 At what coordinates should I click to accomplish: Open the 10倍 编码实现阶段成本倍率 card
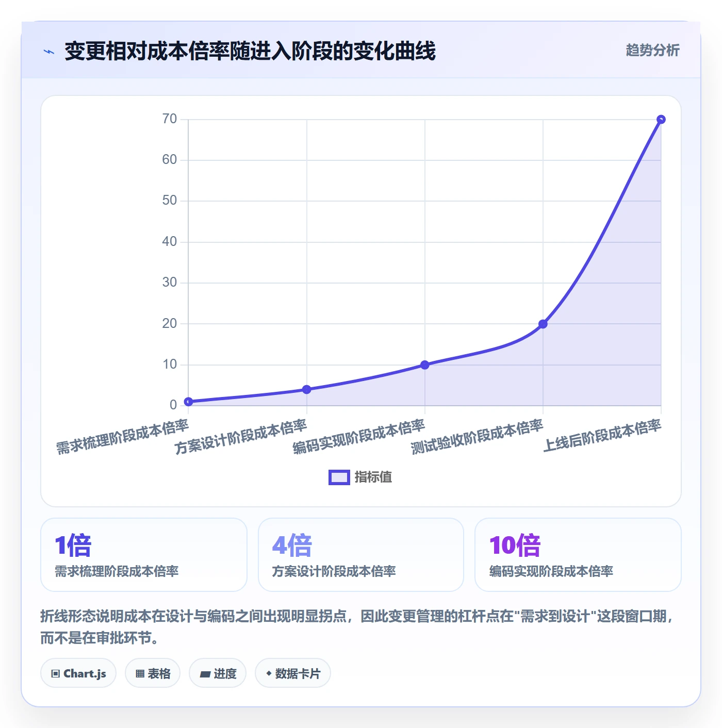click(578, 555)
